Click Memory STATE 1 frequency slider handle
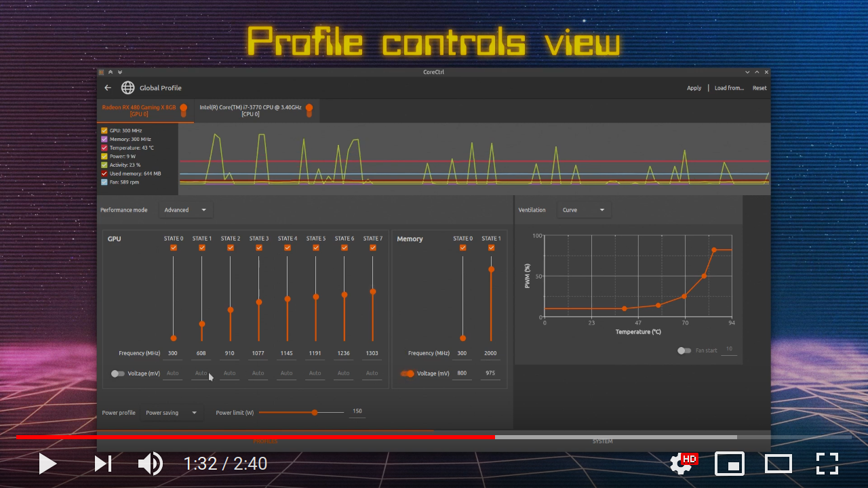The height and width of the screenshot is (488, 868). point(492,270)
